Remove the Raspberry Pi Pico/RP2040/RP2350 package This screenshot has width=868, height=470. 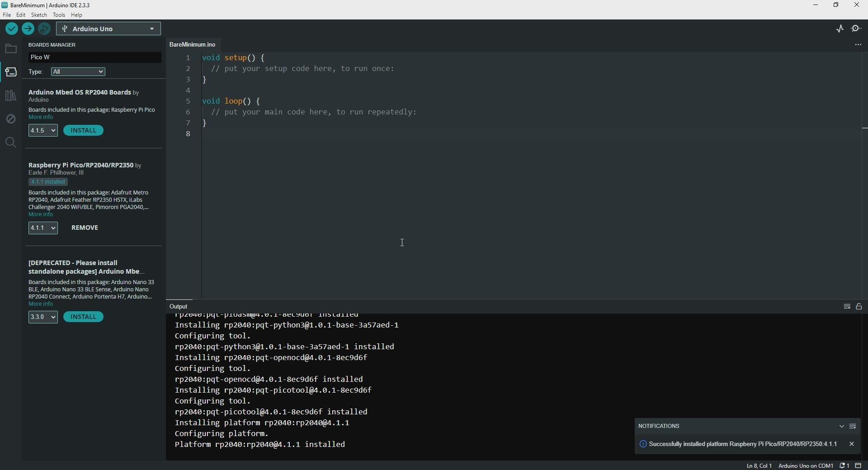[85, 228]
